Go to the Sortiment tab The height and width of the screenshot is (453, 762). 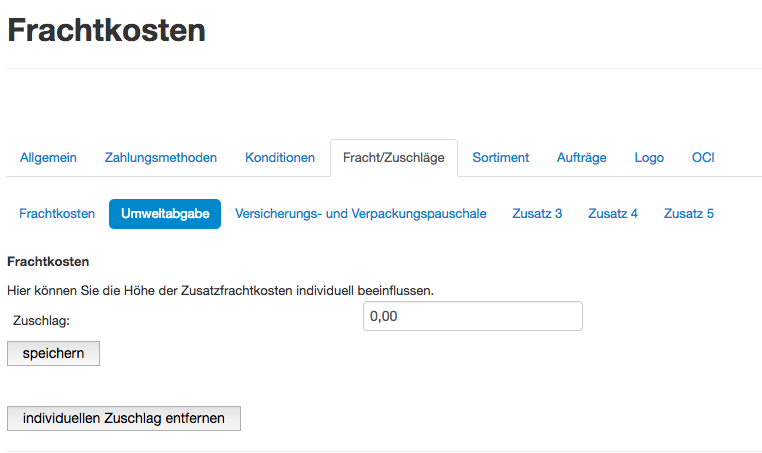click(x=501, y=158)
